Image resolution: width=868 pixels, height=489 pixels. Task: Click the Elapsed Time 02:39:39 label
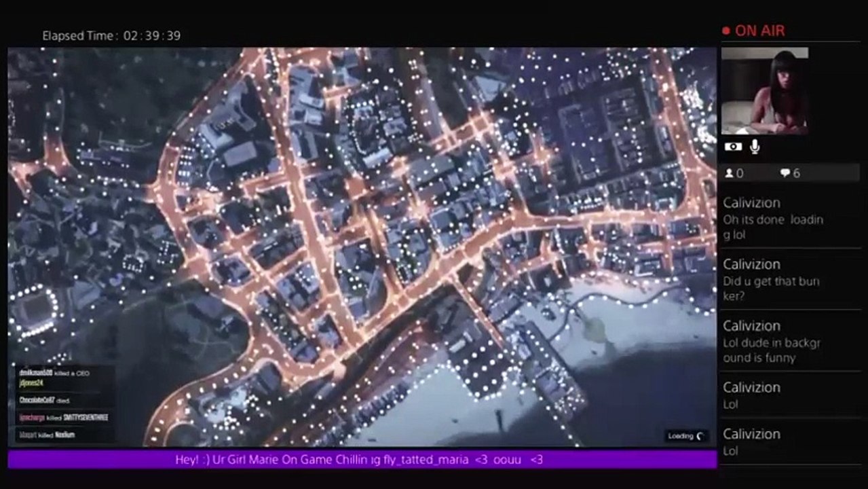(x=111, y=35)
